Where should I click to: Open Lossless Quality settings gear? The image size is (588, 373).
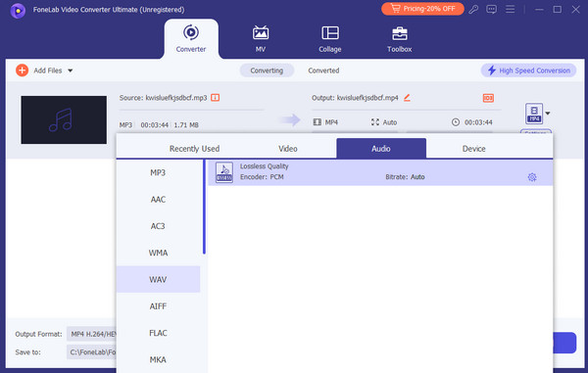pyautogui.click(x=532, y=177)
